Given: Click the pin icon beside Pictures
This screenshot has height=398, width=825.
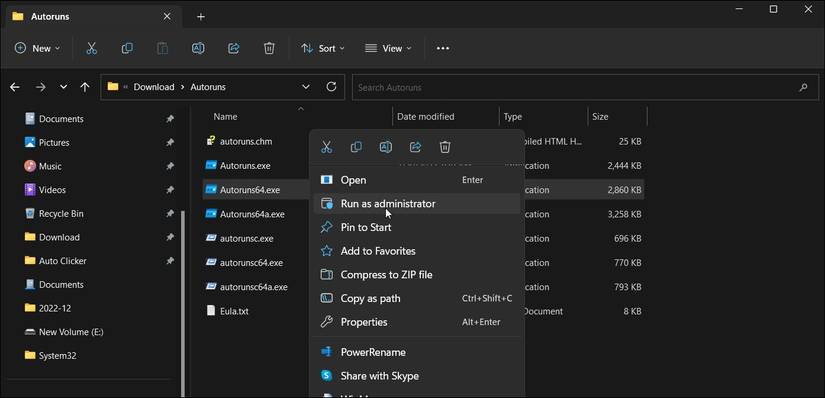Looking at the screenshot, I should click(x=170, y=143).
